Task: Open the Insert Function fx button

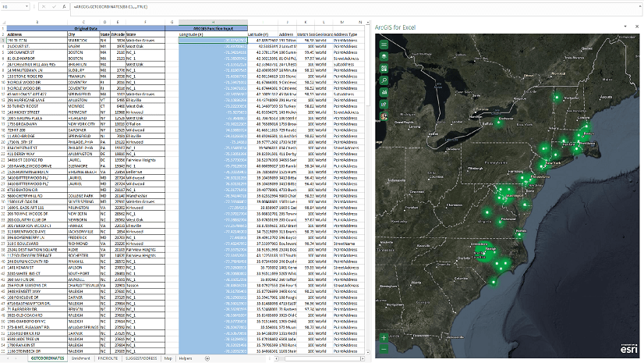Action: tap(64, 6)
